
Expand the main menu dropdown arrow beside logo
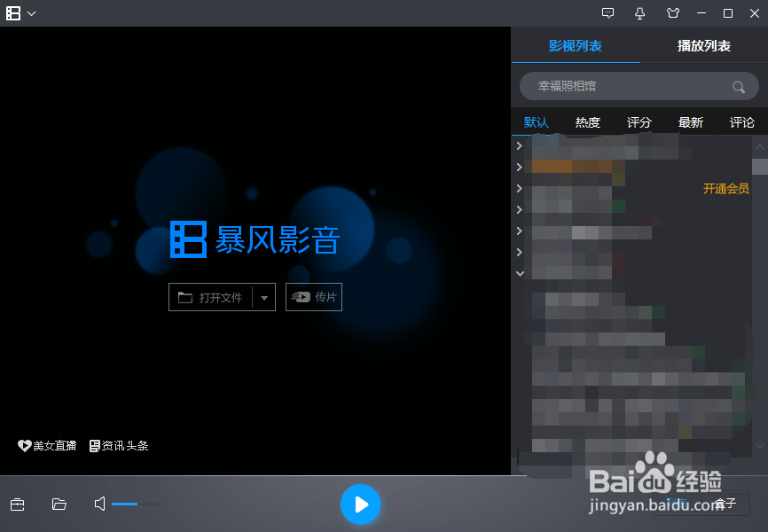(31, 13)
